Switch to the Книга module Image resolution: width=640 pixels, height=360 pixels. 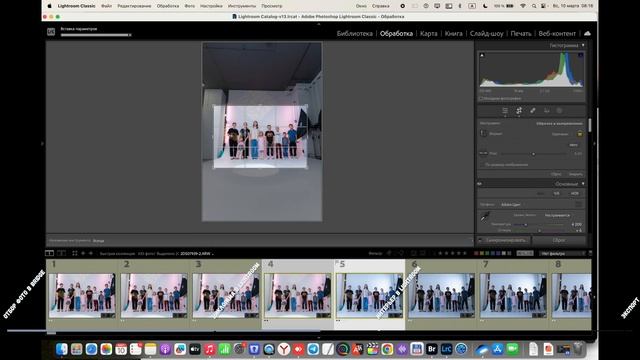click(x=453, y=33)
